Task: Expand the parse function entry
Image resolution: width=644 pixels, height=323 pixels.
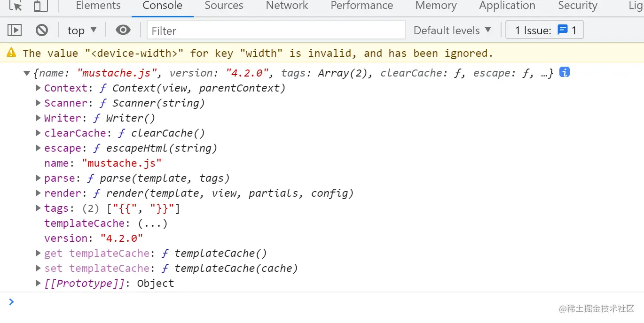Action: 39,178
